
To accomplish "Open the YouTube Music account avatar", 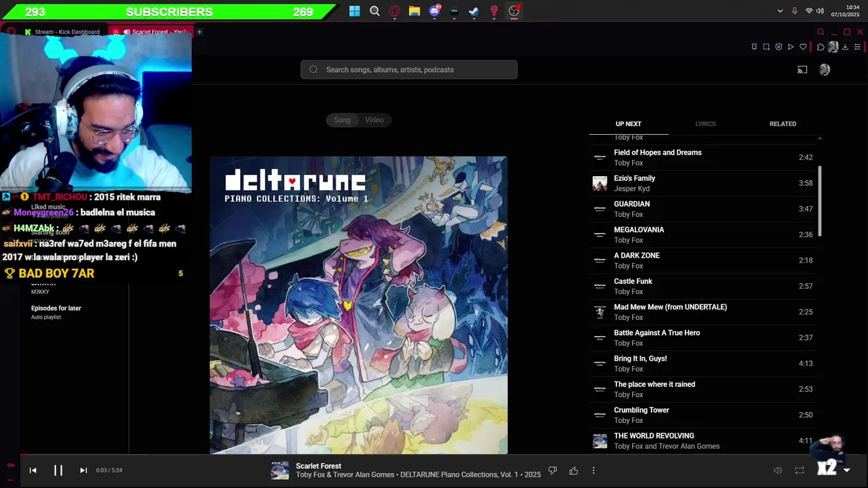I will click(825, 70).
